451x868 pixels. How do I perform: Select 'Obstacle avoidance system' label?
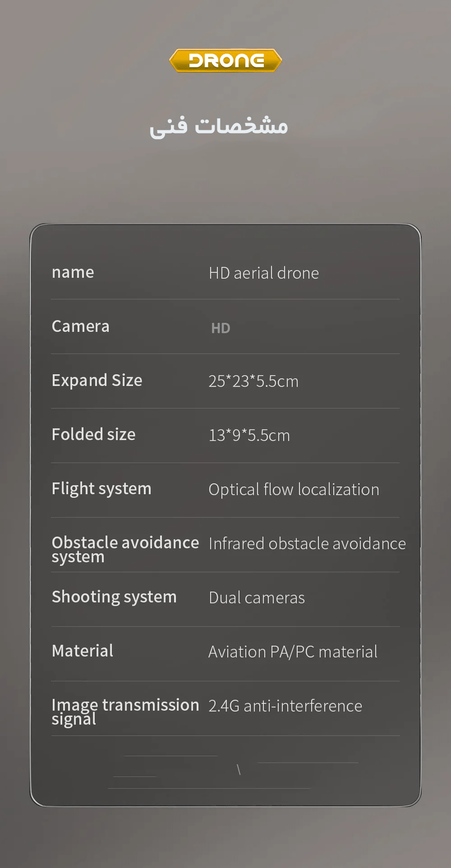(x=125, y=550)
